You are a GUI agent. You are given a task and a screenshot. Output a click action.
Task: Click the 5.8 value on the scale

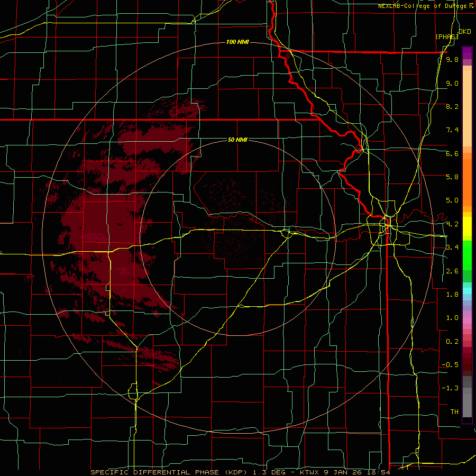(x=452, y=177)
